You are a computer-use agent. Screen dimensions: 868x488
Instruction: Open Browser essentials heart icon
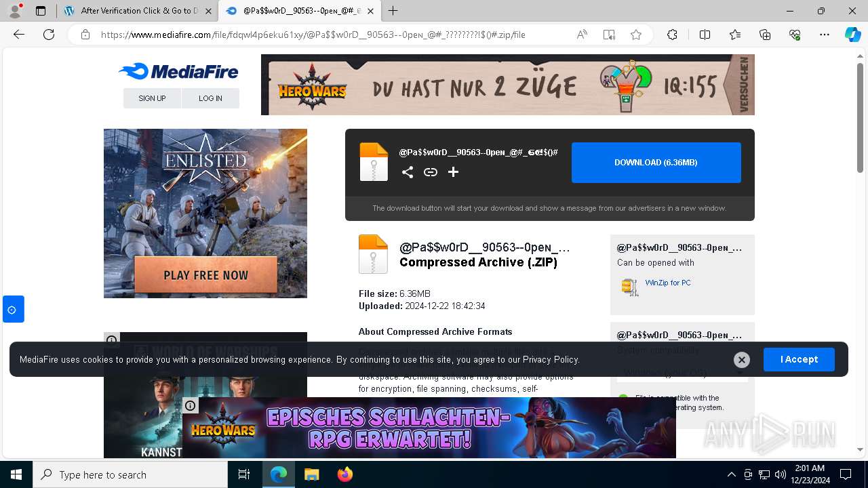[x=795, y=35]
